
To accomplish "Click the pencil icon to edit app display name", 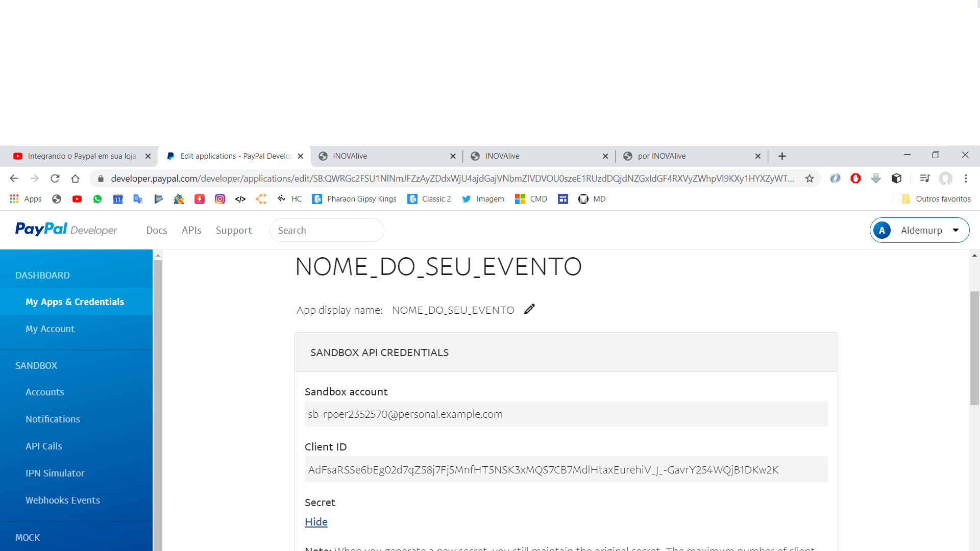I will click(529, 309).
